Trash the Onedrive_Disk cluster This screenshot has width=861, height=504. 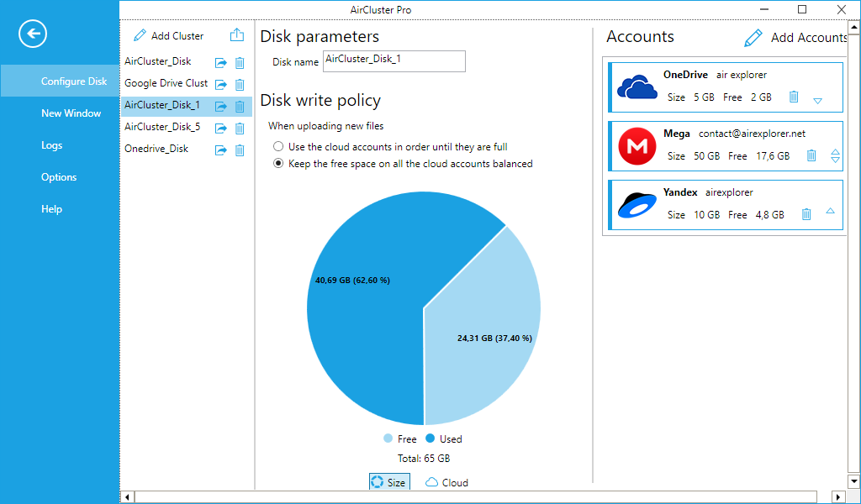240,150
